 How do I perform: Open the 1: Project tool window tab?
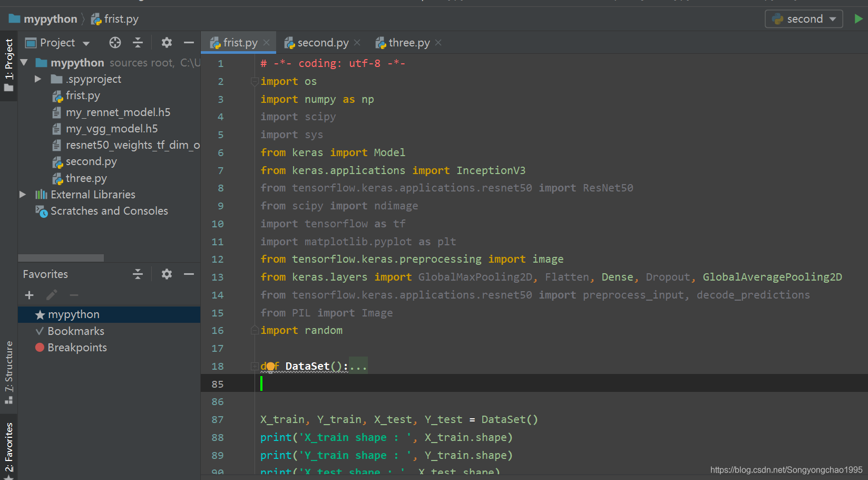click(8, 65)
